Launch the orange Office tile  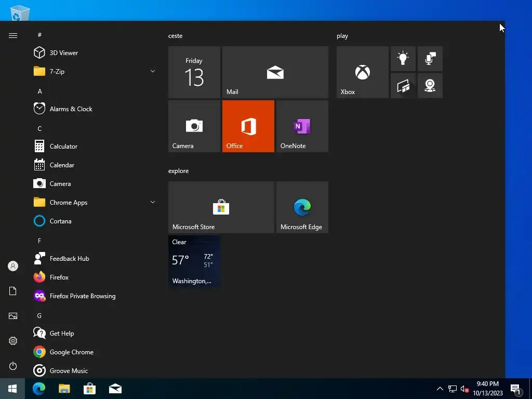[248, 126]
